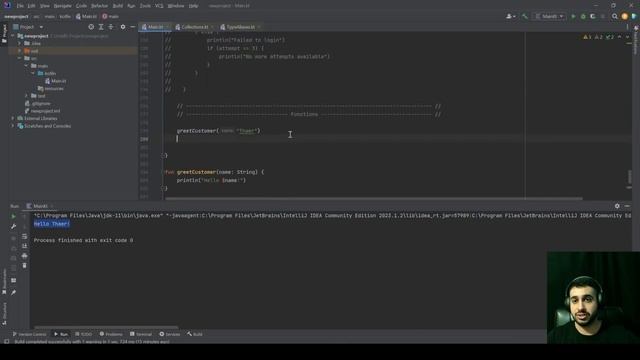The image size is (640, 360).
Task: Open the VCS menu
Action: click(159, 6)
